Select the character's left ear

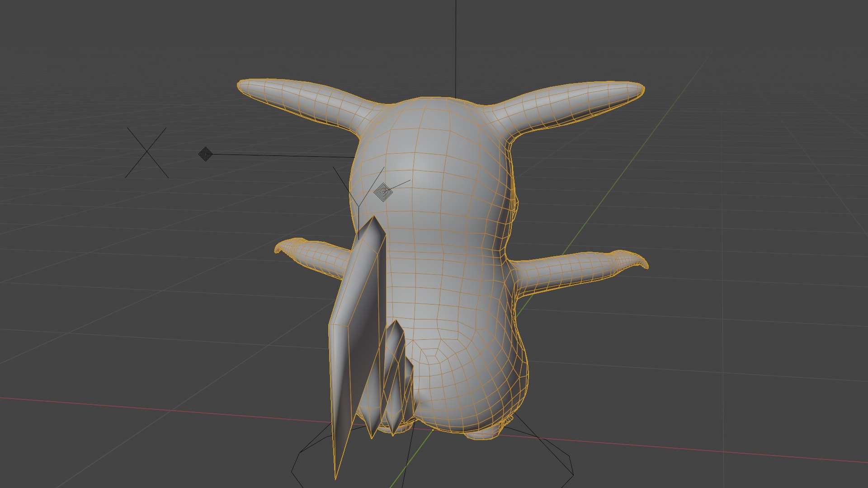305,102
